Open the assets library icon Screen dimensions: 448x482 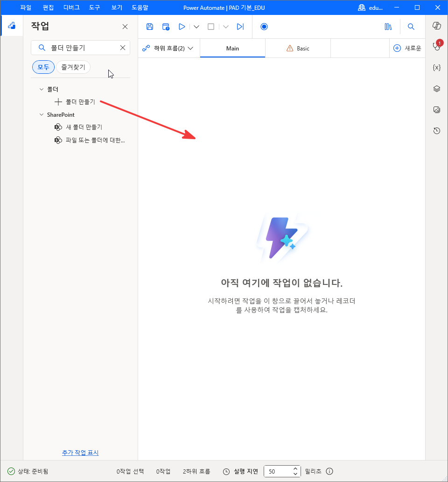[x=388, y=27]
